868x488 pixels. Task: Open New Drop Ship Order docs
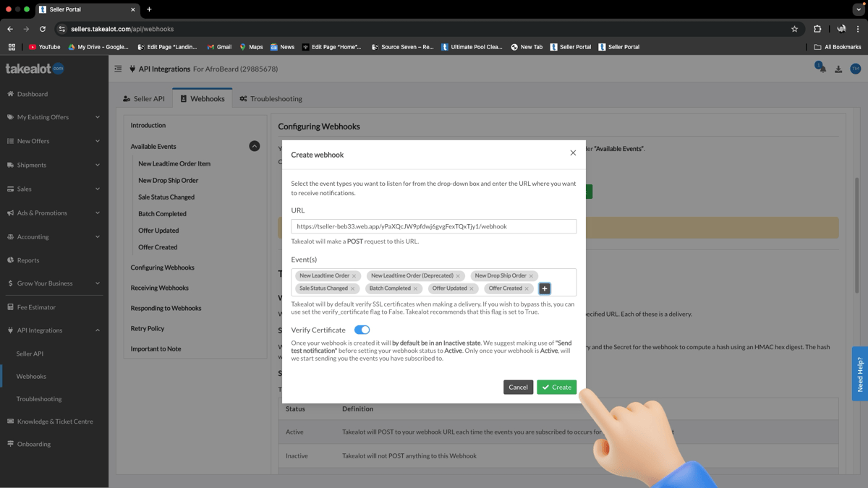click(168, 180)
